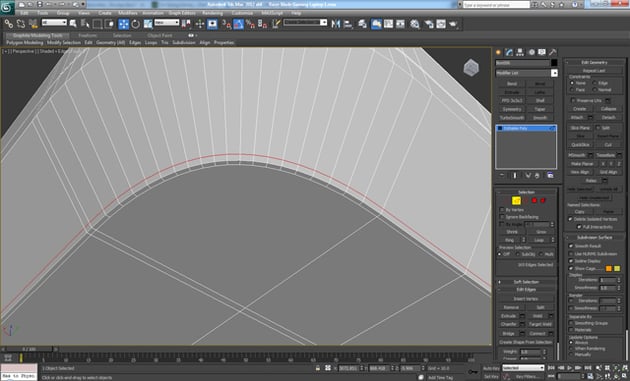
Task: Activate the Select and Rotate tool
Action: pyautogui.click(x=135, y=24)
